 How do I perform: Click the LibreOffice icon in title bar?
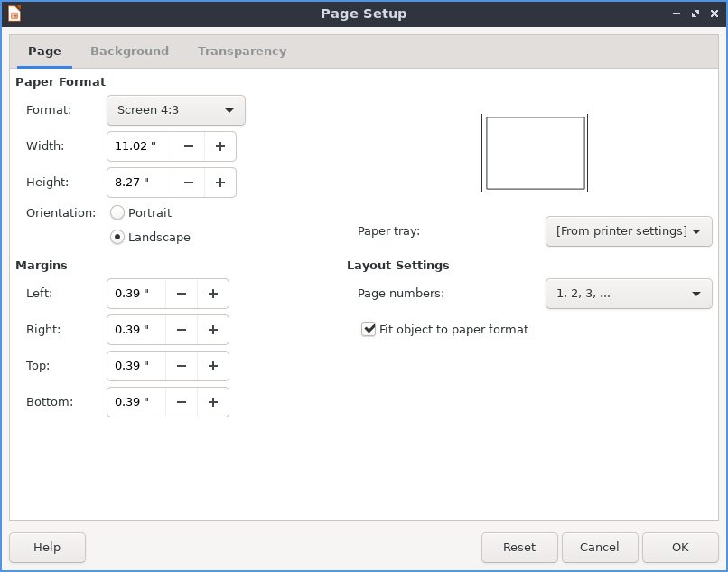click(x=14, y=14)
